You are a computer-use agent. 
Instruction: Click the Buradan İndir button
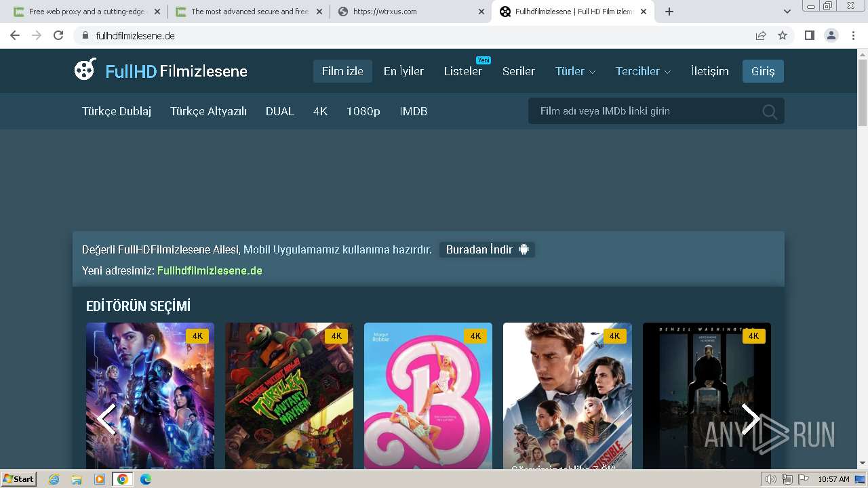point(487,249)
